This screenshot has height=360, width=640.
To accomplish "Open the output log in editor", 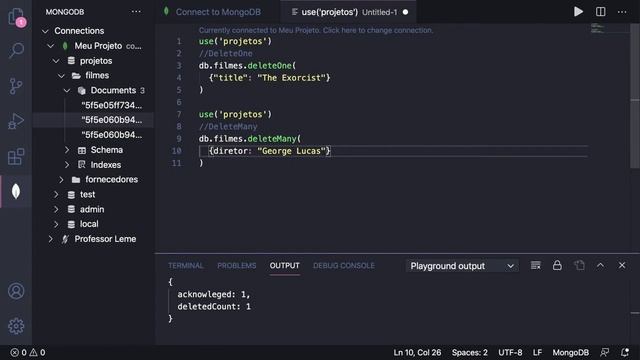I will point(579,266).
